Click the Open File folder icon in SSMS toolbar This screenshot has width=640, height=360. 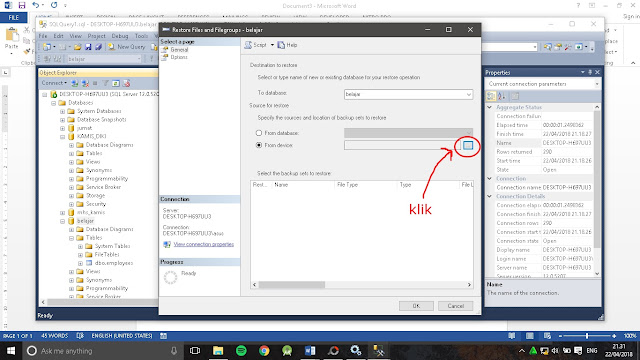tap(77, 47)
